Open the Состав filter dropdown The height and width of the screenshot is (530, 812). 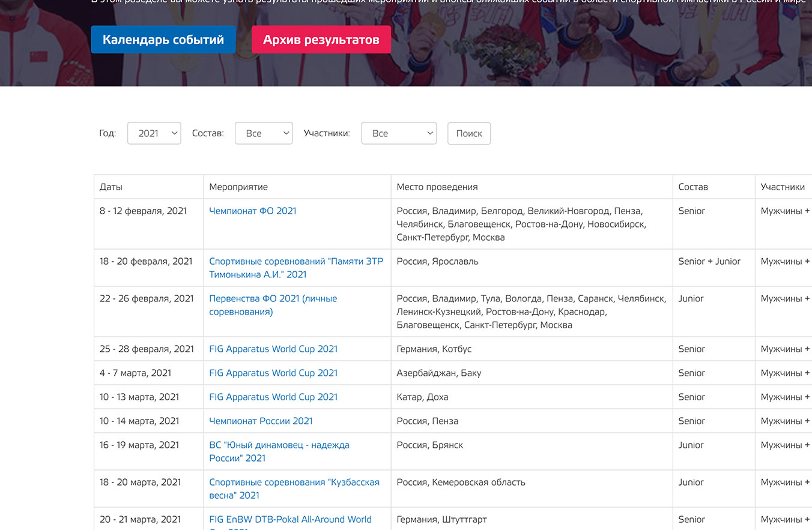[263, 133]
